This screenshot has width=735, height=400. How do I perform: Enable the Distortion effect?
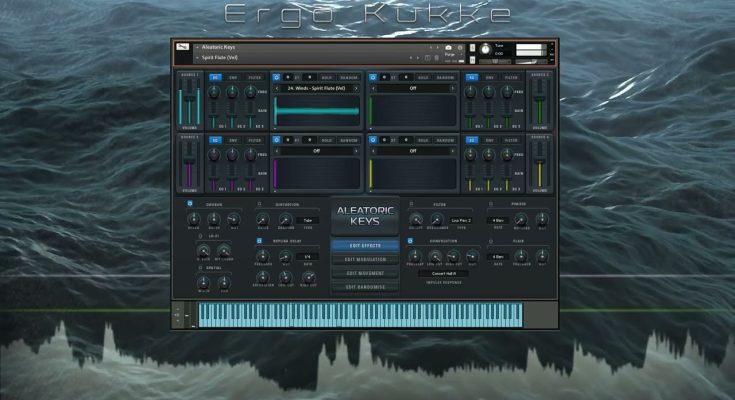(x=260, y=204)
